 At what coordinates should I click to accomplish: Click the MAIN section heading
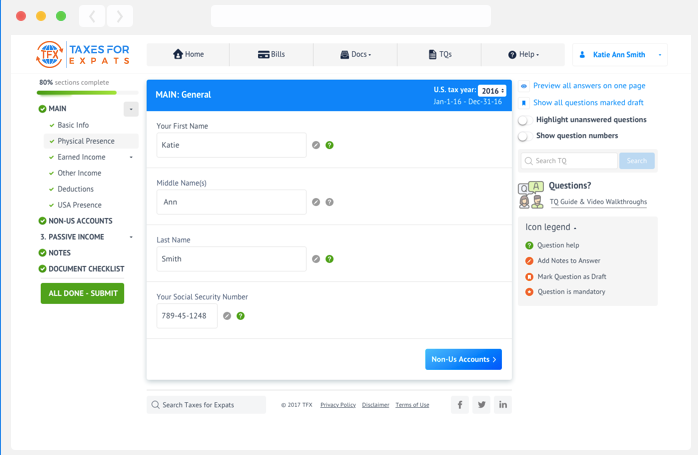(53, 109)
